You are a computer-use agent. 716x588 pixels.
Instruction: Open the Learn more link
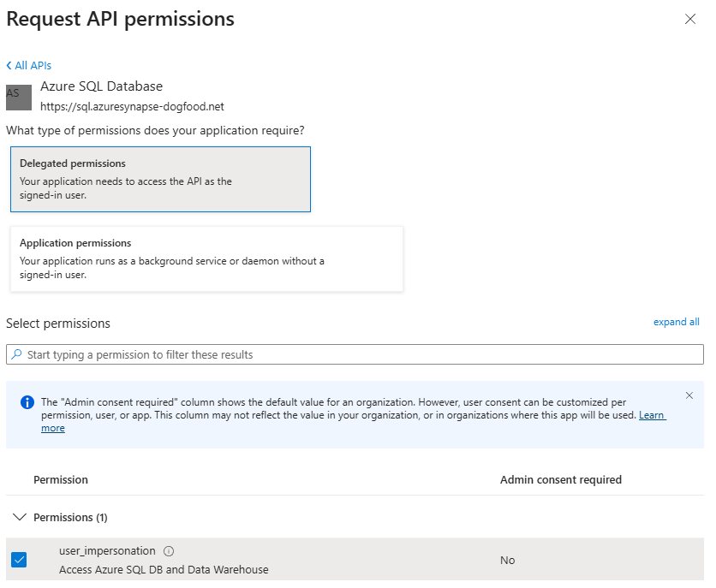652,415
